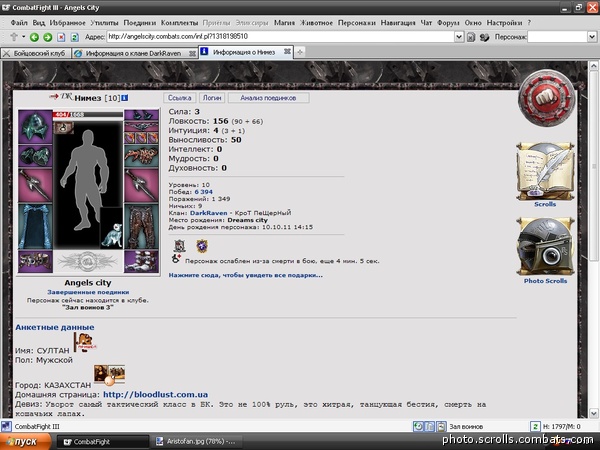Click the bracers slot below the rings
Screen dimensions: 600x450
[141, 156]
